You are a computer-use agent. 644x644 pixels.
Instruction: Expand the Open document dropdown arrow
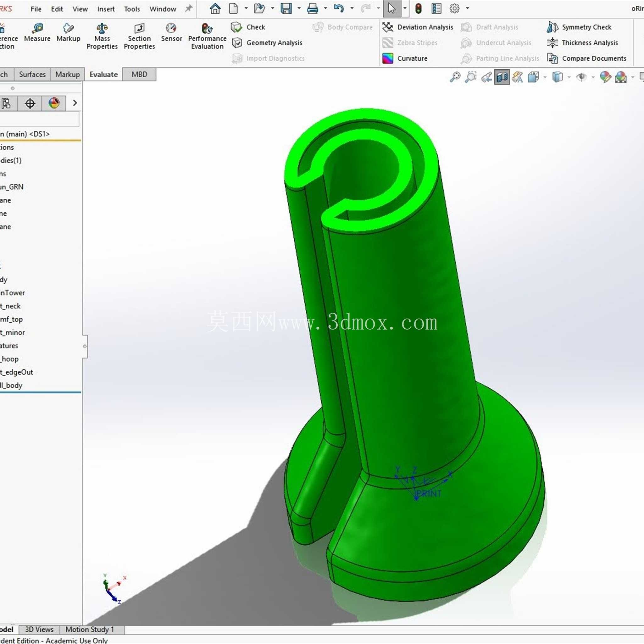point(272,8)
